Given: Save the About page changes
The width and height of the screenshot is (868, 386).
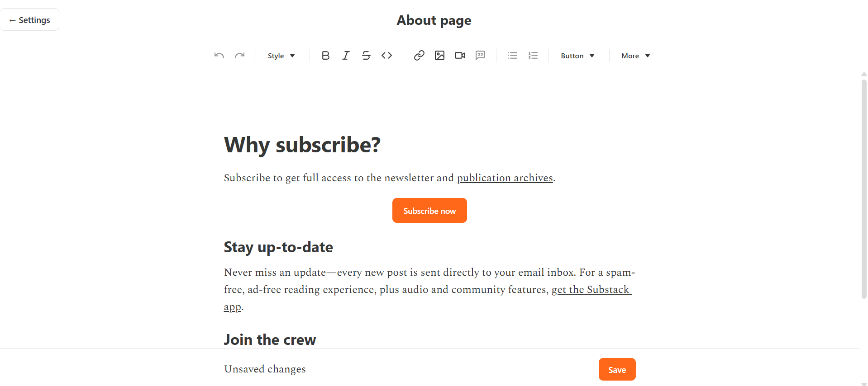Looking at the screenshot, I should [617, 369].
